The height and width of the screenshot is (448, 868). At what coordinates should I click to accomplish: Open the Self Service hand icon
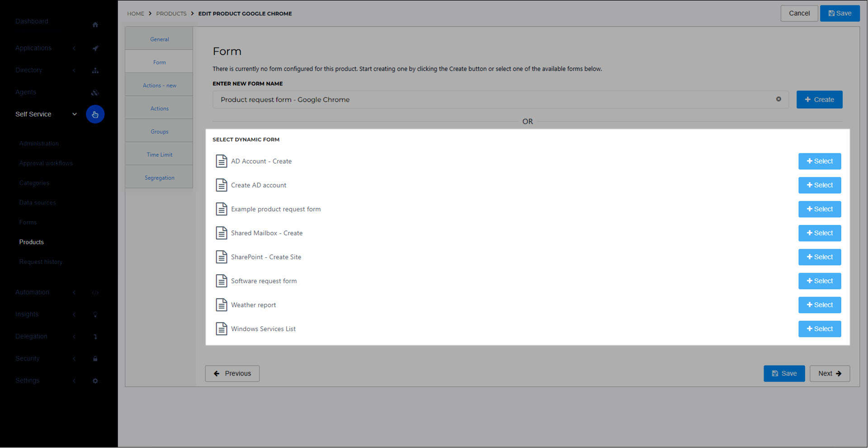coord(95,114)
